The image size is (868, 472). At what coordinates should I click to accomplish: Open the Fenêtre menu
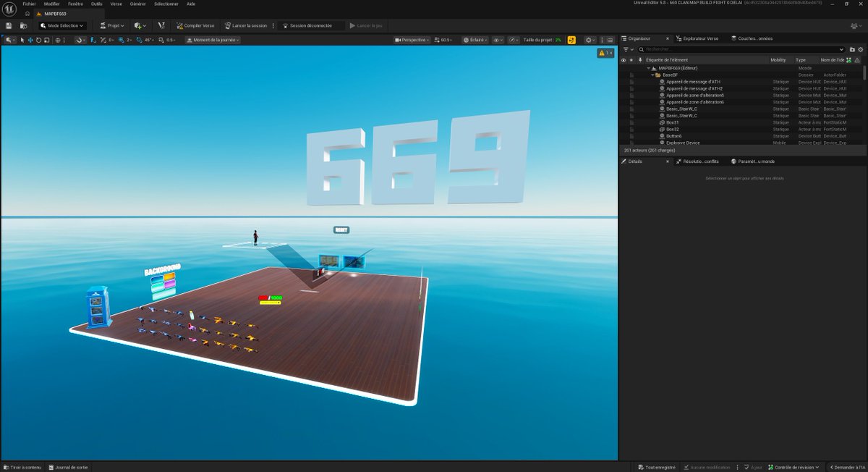pos(75,4)
